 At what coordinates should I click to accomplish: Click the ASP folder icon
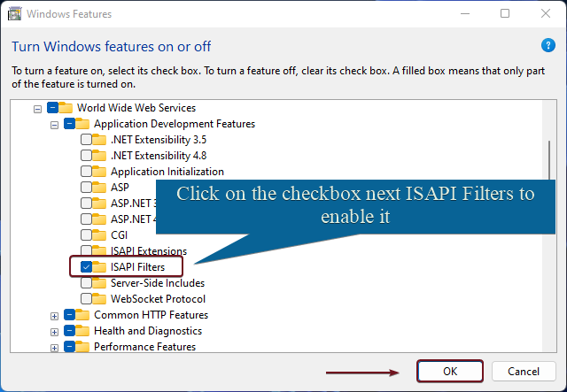coord(99,187)
